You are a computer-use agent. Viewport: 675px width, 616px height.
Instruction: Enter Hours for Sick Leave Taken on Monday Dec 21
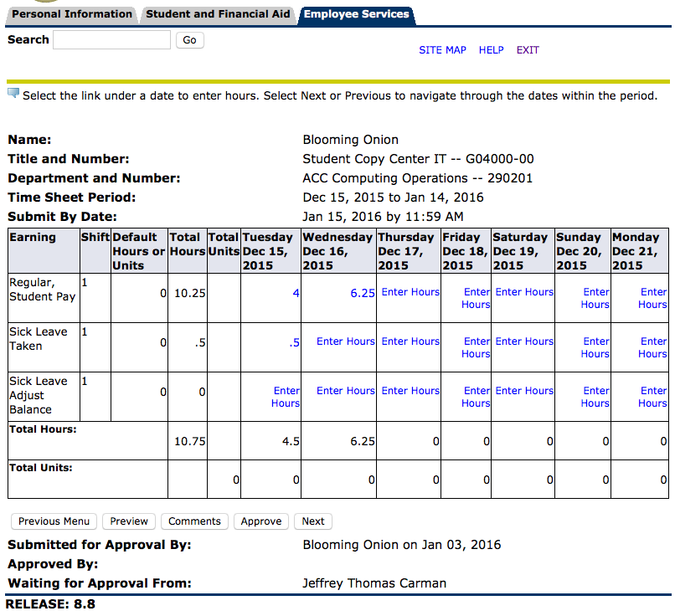pyautogui.click(x=652, y=347)
